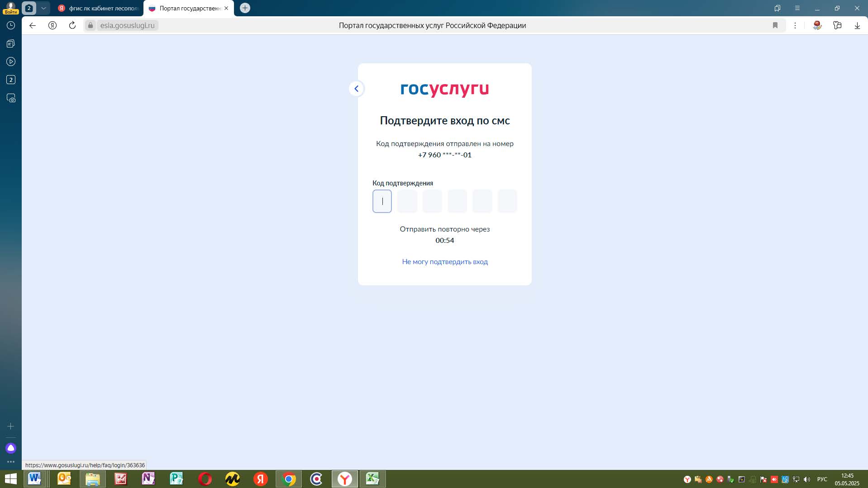Open Microsoft Word from the taskbar
The height and width of the screenshot is (488, 868).
pyautogui.click(x=35, y=479)
